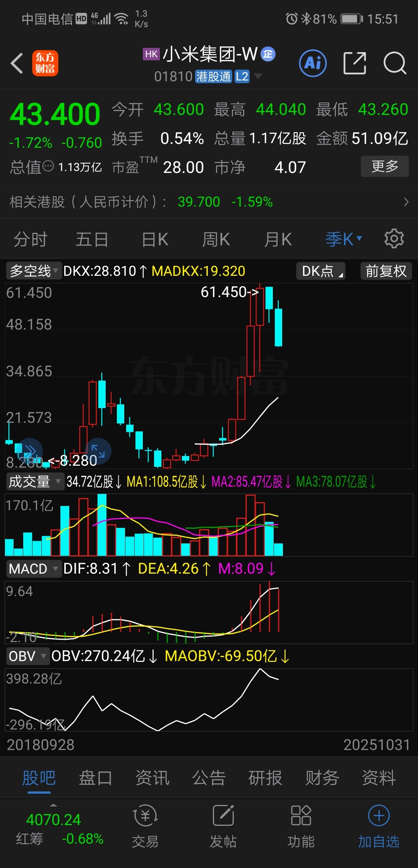Select the 资讯 tab

coord(152,777)
